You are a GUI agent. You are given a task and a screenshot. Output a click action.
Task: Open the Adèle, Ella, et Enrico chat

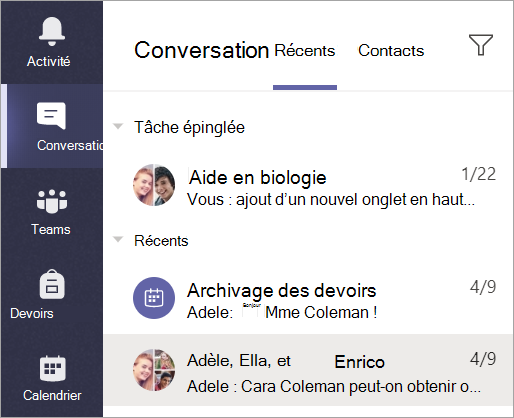point(309,370)
